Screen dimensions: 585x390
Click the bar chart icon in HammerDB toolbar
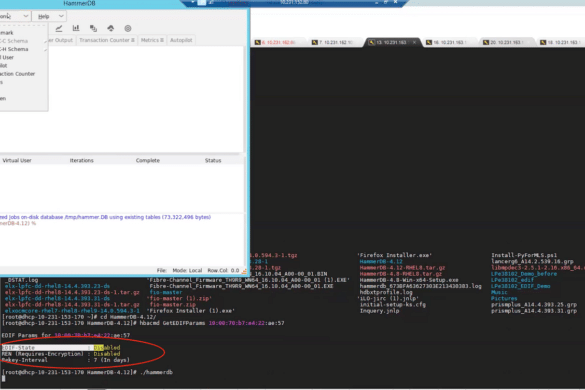pos(76,28)
